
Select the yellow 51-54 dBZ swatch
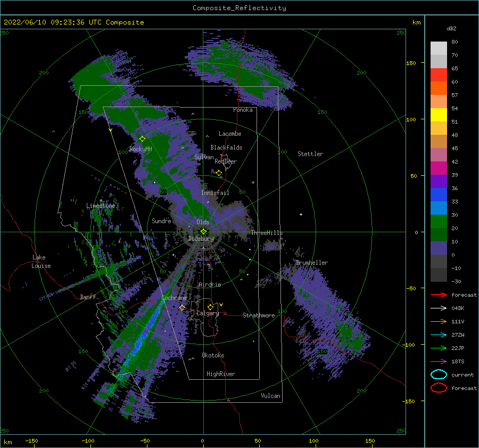pyautogui.click(x=439, y=115)
